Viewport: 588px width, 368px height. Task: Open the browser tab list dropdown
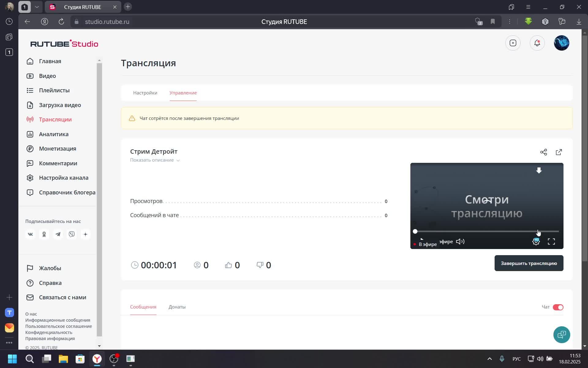[x=37, y=7]
